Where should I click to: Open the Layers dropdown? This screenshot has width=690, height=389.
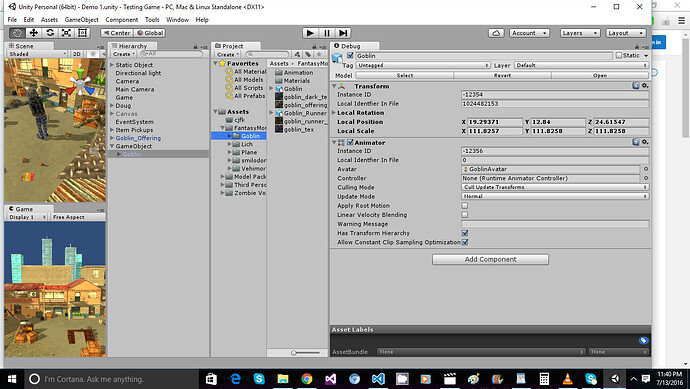(x=580, y=33)
